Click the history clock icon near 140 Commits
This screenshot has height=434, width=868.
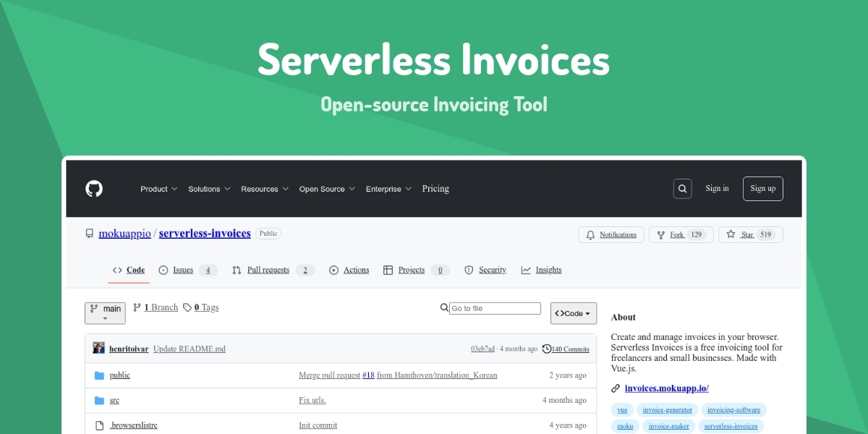(x=545, y=349)
